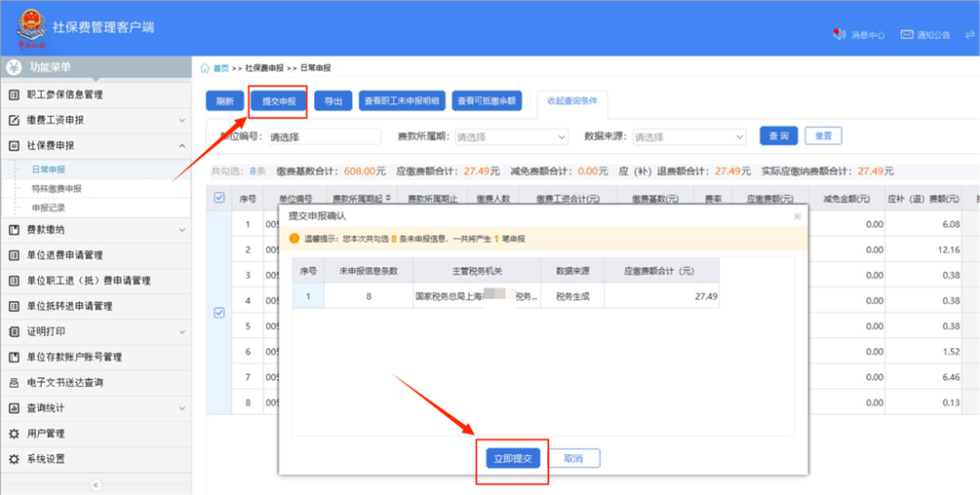Expand the 费款缴纳 menu

click(x=95, y=229)
